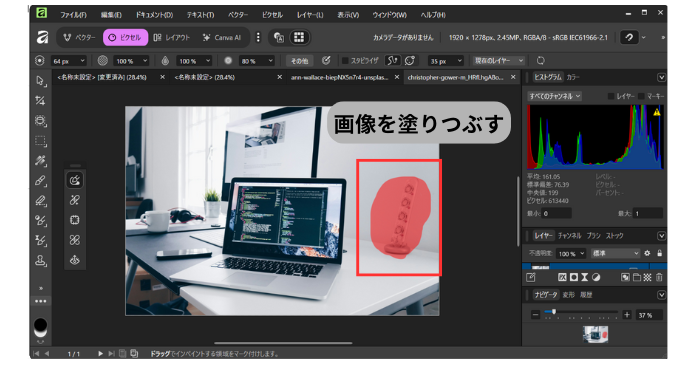Choose the Patch tool in flyout

[x=75, y=220]
